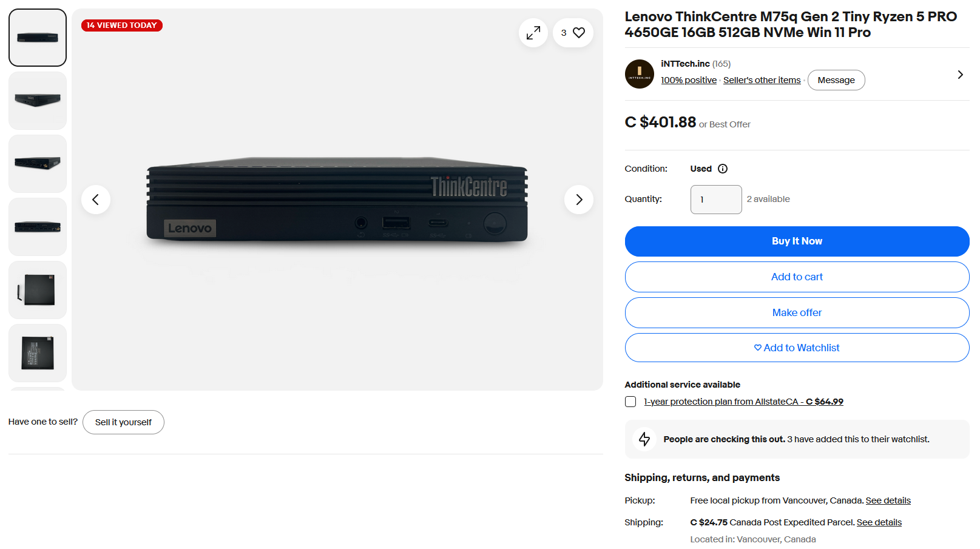Add this item to the Watchlist
This screenshot has height=549, width=980.
[x=797, y=348]
